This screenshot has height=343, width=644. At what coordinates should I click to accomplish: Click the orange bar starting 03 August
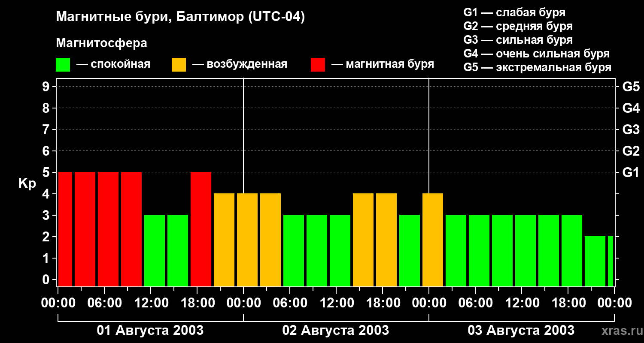pyautogui.click(x=433, y=240)
